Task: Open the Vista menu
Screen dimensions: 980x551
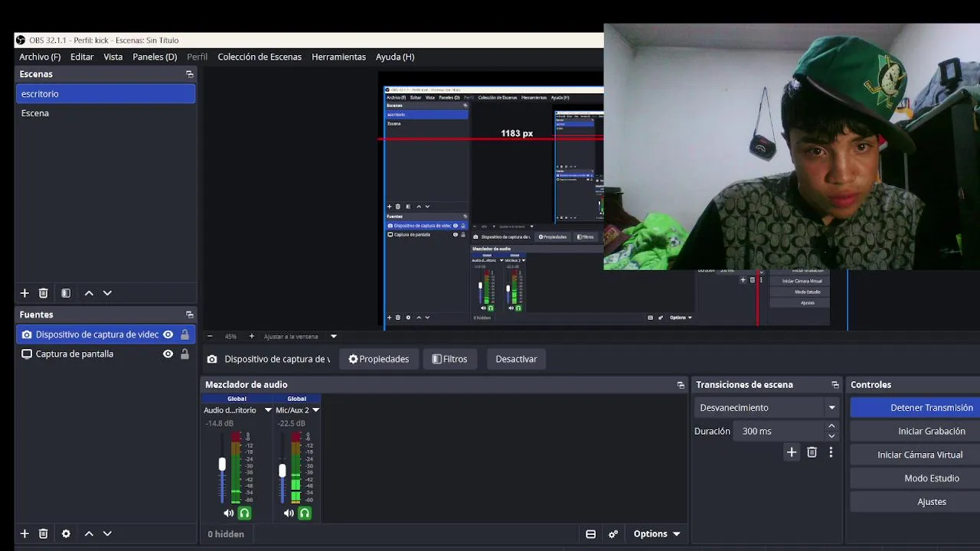Action: [113, 57]
